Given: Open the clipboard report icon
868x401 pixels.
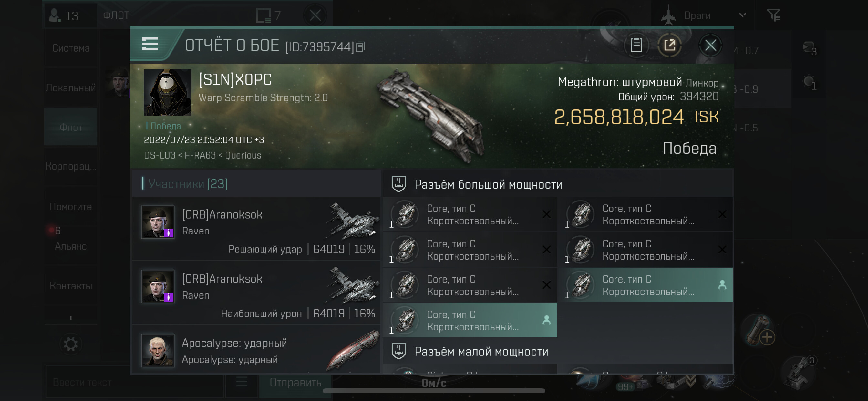Looking at the screenshot, I should coord(636,45).
